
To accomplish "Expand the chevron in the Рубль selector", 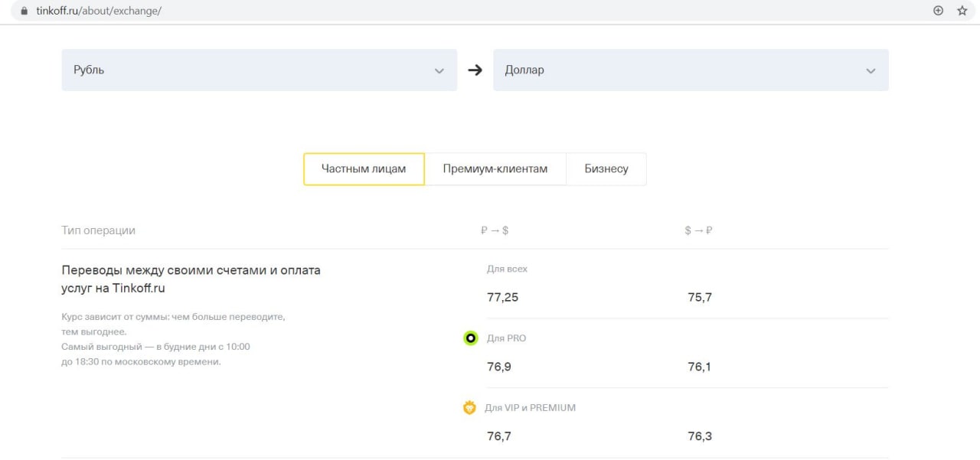I will (439, 70).
